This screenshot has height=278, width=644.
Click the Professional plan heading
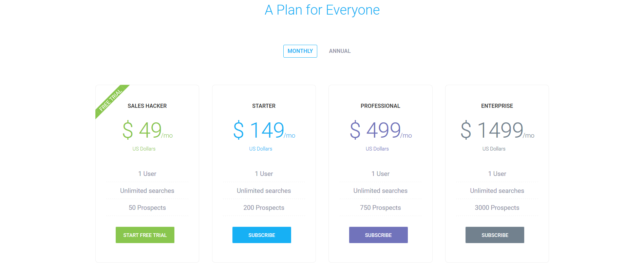pyautogui.click(x=380, y=106)
